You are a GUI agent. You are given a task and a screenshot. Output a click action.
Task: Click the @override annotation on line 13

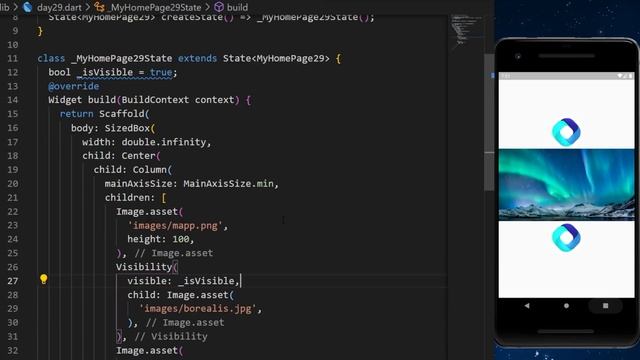[73, 86]
